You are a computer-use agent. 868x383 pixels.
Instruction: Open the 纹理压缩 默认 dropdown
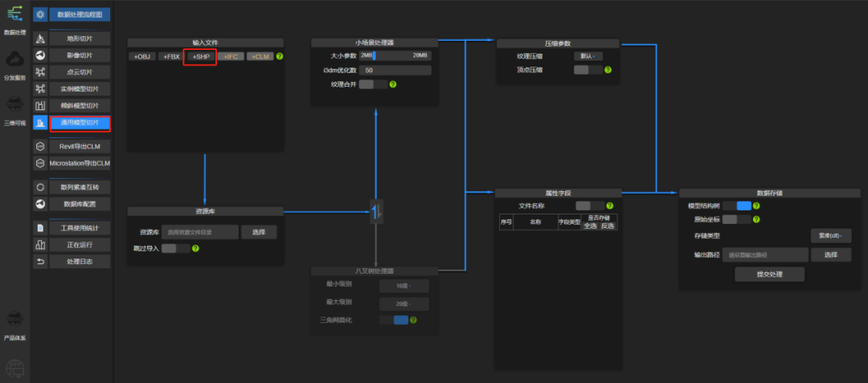[588, 56]
